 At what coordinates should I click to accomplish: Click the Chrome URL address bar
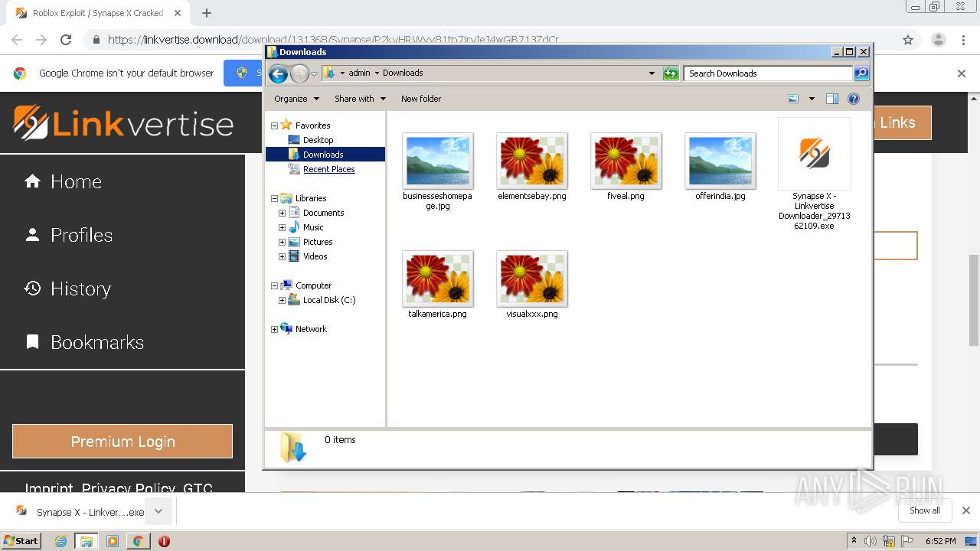pyautogui.click(x=490, y=40)
